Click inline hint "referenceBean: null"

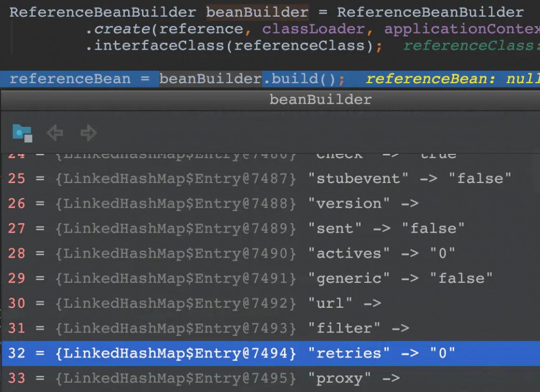click(453, 79)
